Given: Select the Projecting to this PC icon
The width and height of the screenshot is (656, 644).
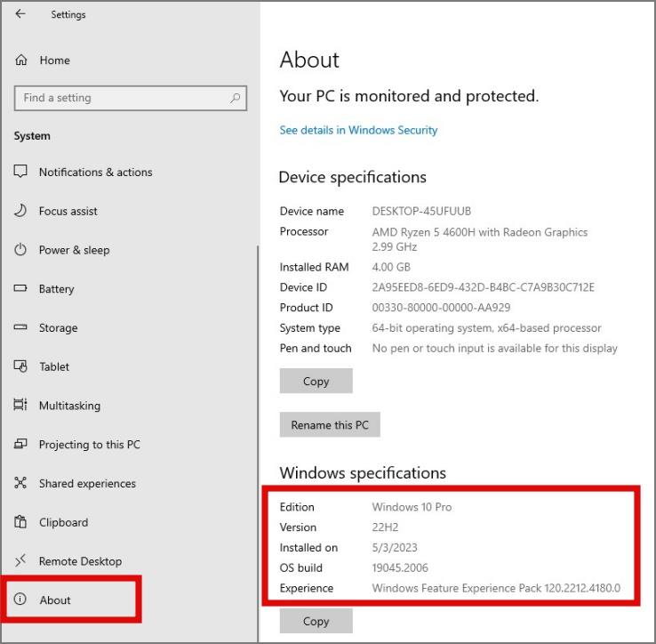Looking at the screenshot, I should coord(20,444).
